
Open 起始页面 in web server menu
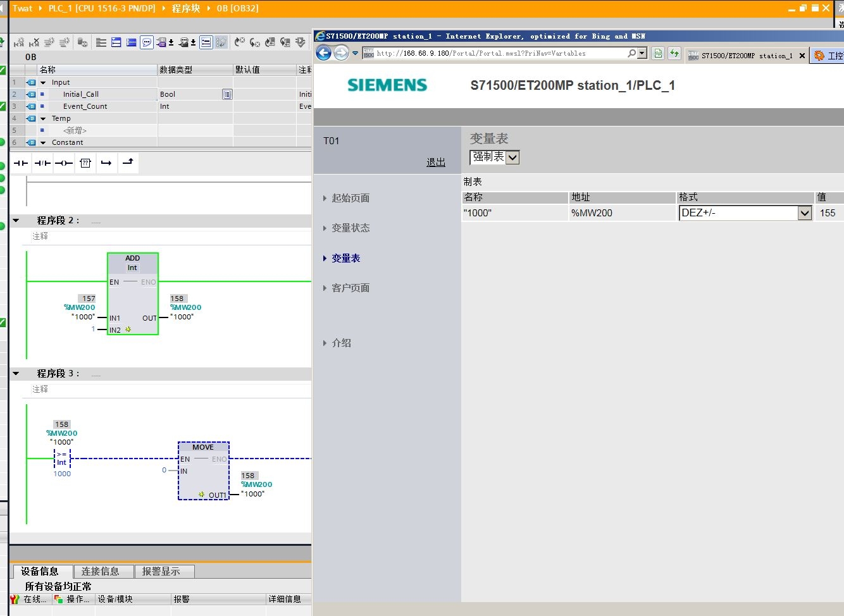tap(351, 198)
